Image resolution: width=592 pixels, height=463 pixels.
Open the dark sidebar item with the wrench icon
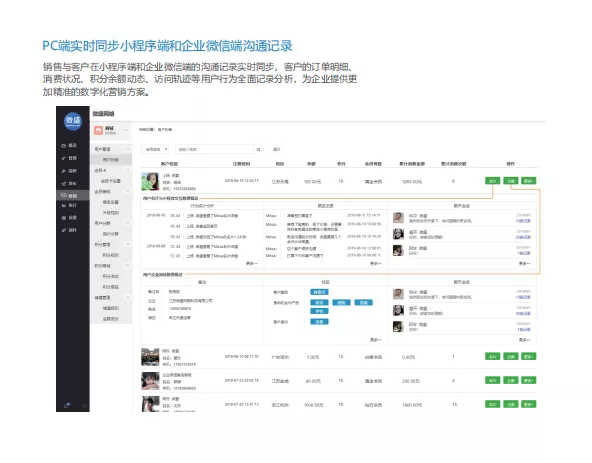[69, 171]
